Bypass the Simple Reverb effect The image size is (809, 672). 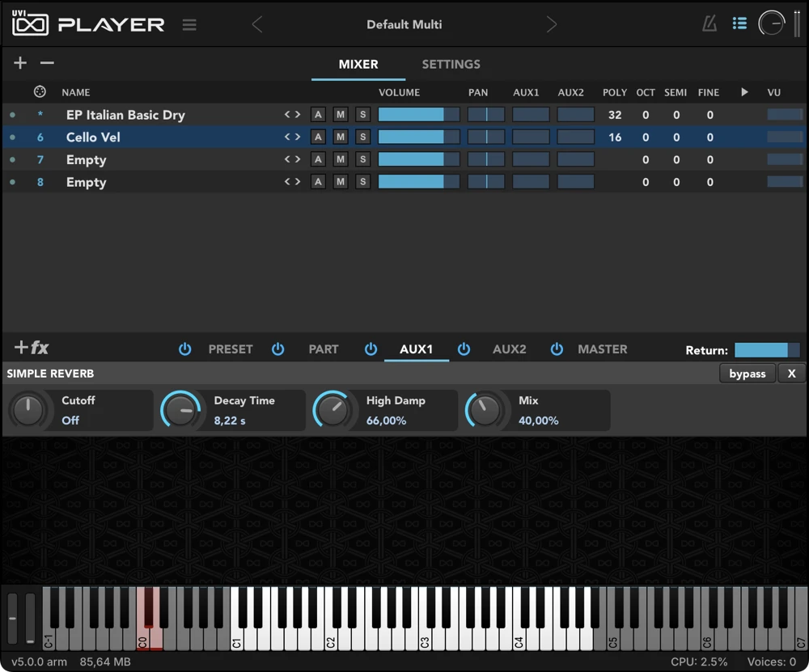[x=748, y=374]
